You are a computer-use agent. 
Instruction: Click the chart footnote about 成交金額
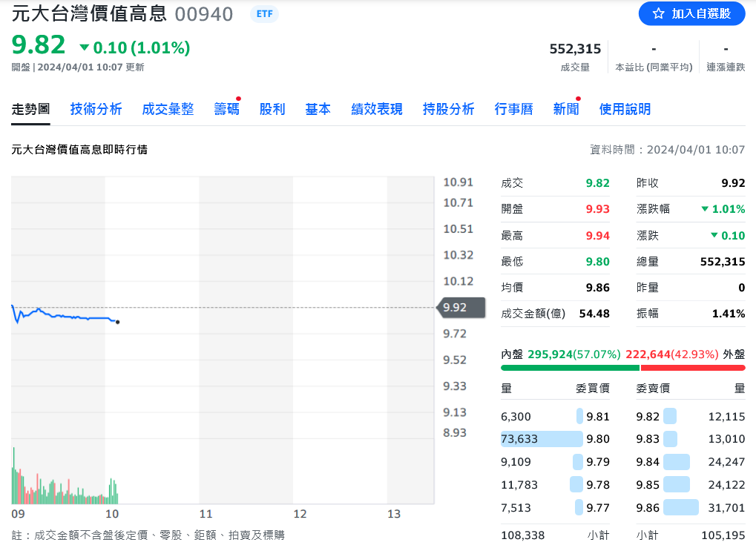point(148,535)
